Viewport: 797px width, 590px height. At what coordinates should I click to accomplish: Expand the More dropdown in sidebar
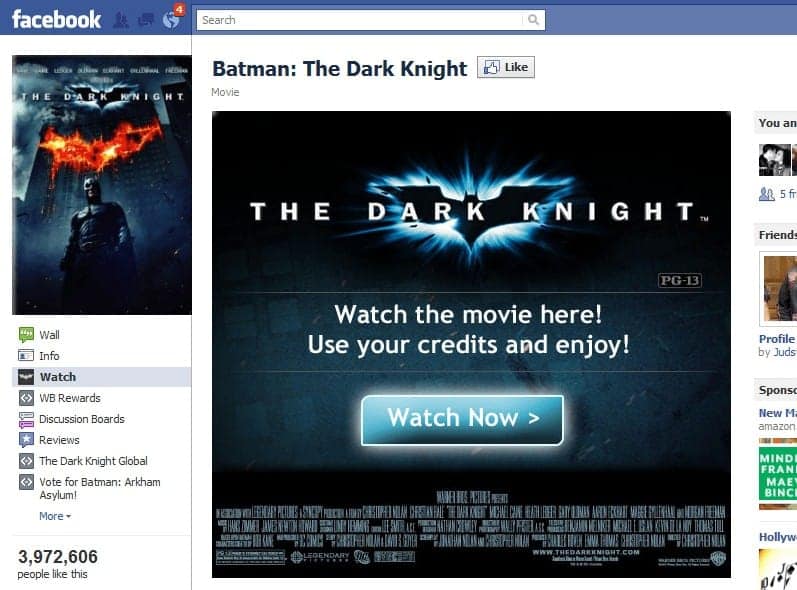pos(55,516)
